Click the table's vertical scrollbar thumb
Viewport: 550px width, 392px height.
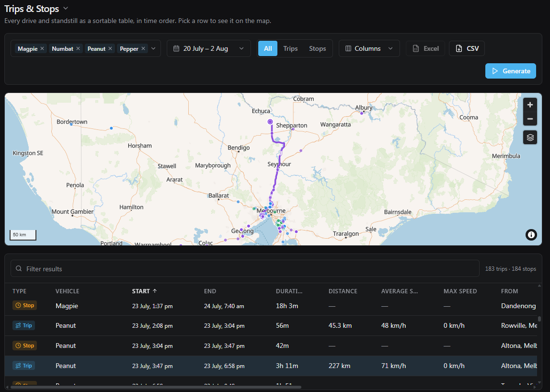coord(539,319)
